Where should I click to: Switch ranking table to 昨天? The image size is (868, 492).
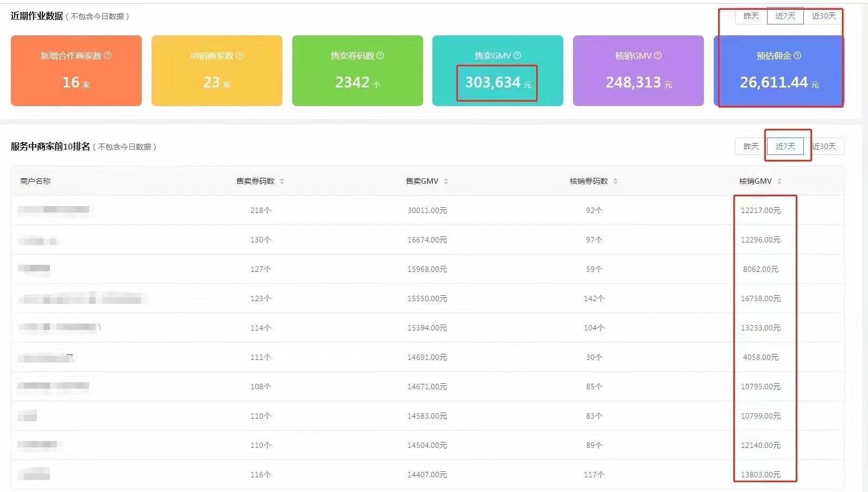point(751,146)
